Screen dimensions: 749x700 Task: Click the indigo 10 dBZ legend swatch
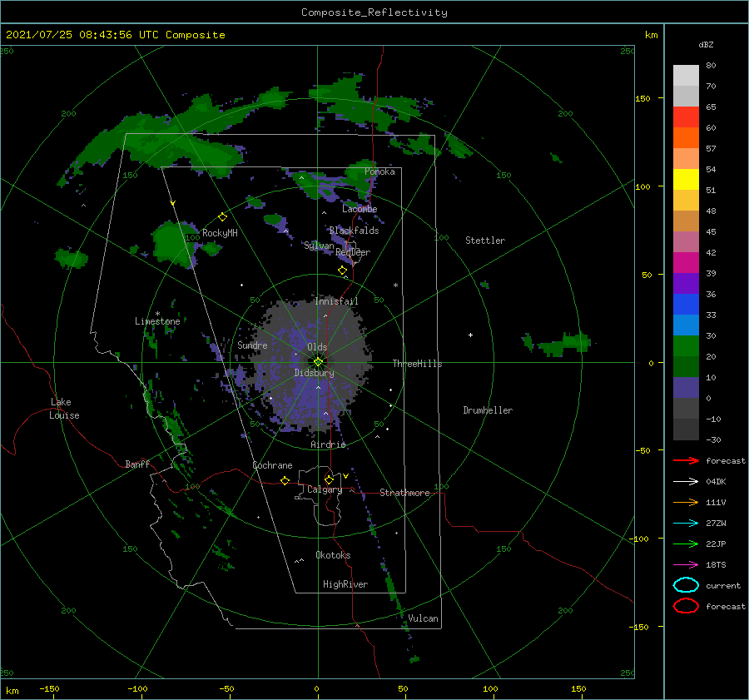coord(686,387)
